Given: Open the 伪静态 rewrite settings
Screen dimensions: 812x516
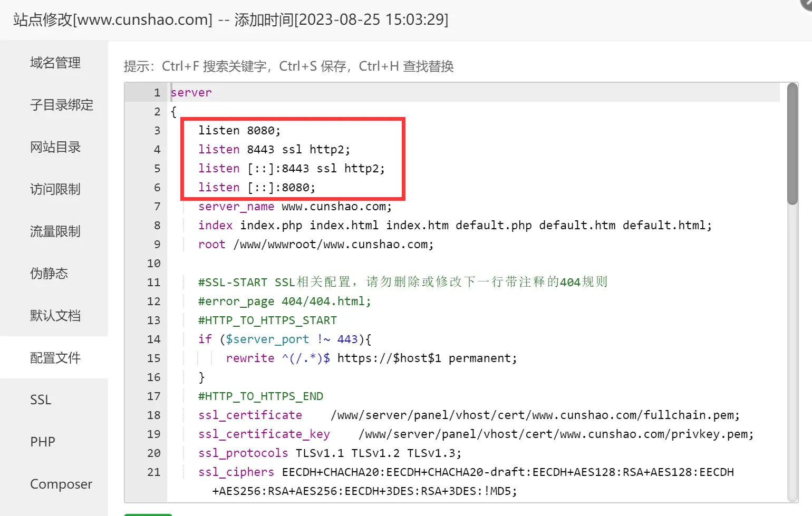Looking at the screenshot, I should point(49,274).
